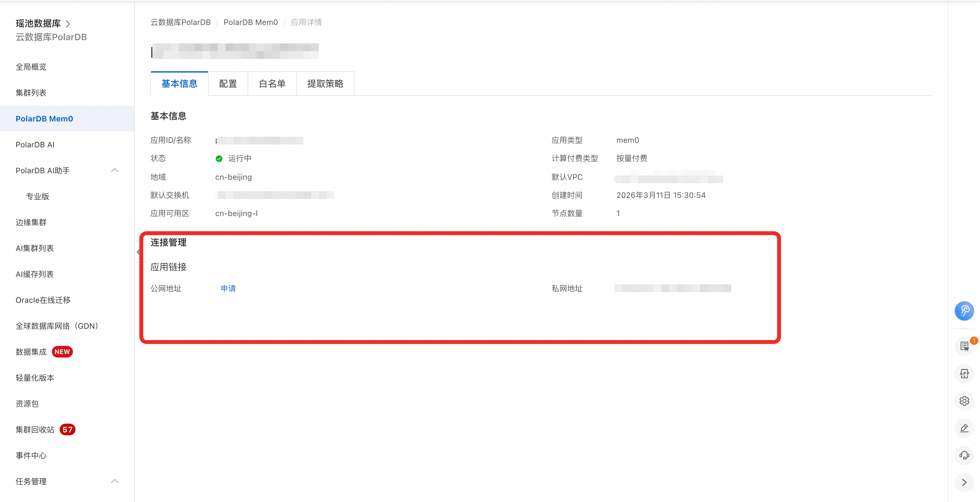Click the billing type value 按量付费
Viewport: 980px width, 502px height.
point(632,158)
